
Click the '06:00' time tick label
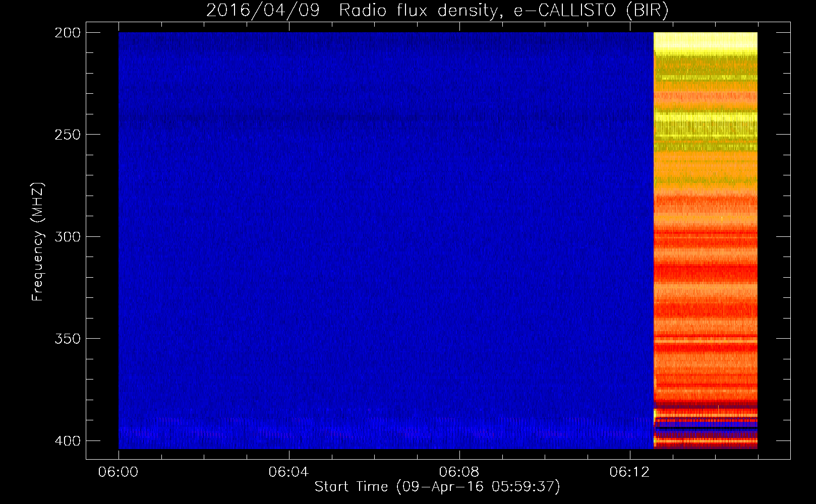point(119,472)
